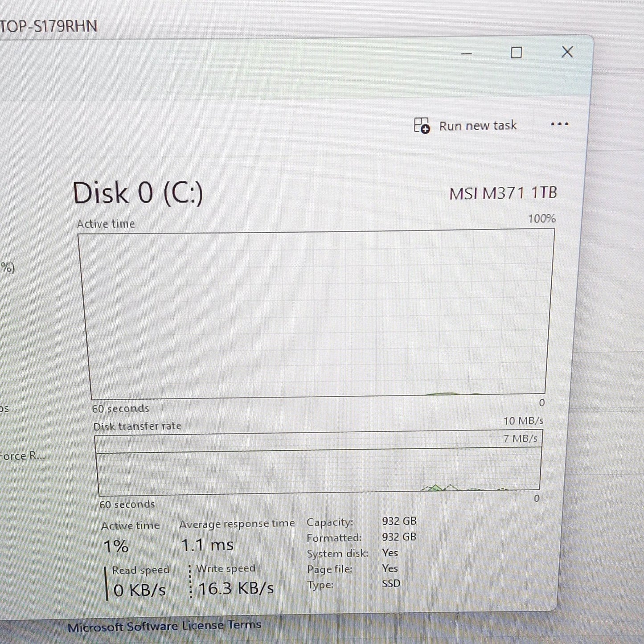Click the SSD type value
Viewport: 644px width, 644px height.
pos(391,583)
